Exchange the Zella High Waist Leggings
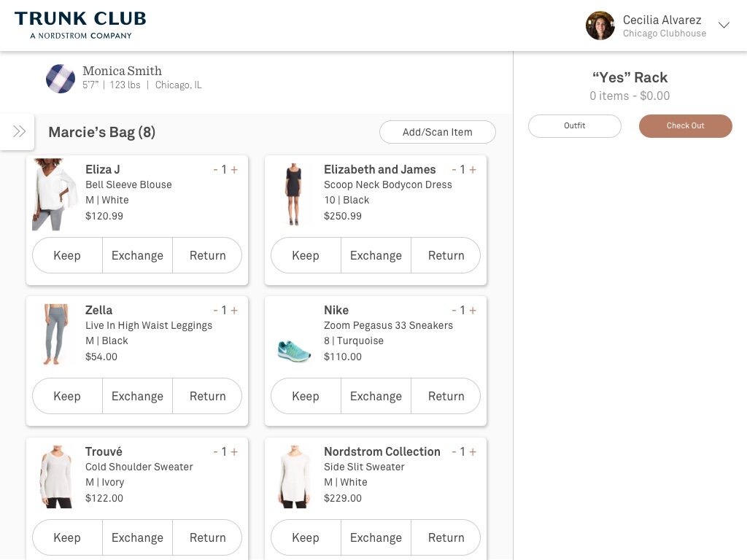Image resolution: width=747 pixels, height=560 pixels. pos(137,396)
